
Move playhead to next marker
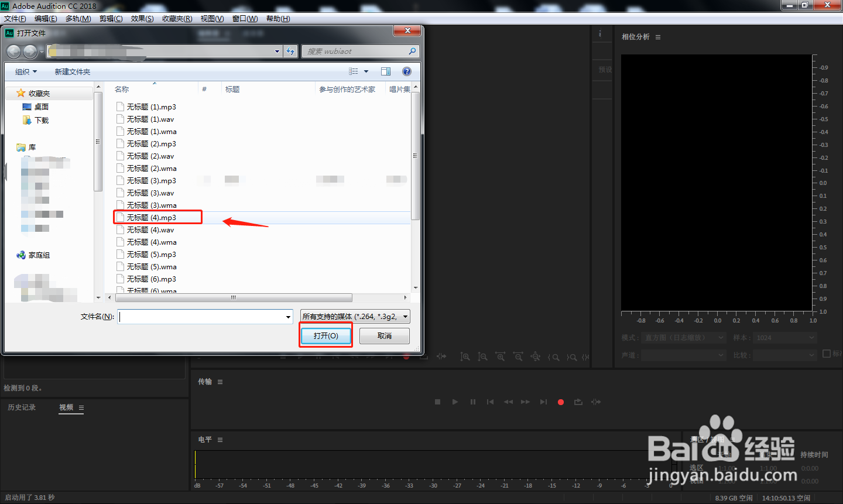(543, 402)
